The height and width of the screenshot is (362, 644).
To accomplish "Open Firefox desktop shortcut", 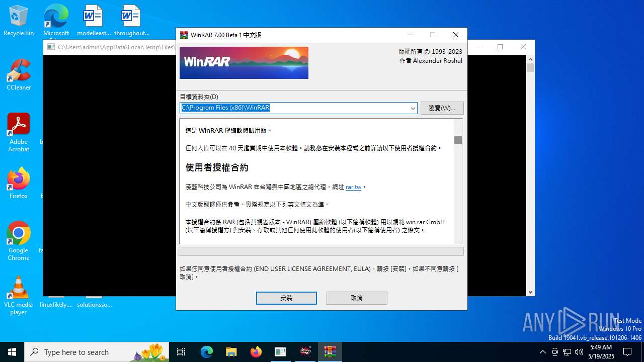I will tap(19, 184).
